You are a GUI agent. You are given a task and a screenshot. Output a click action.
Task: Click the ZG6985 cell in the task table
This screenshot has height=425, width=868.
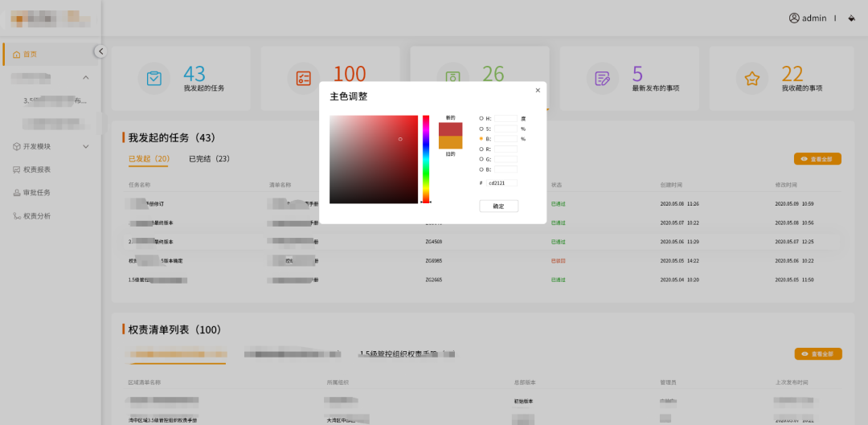coord(433,260)
